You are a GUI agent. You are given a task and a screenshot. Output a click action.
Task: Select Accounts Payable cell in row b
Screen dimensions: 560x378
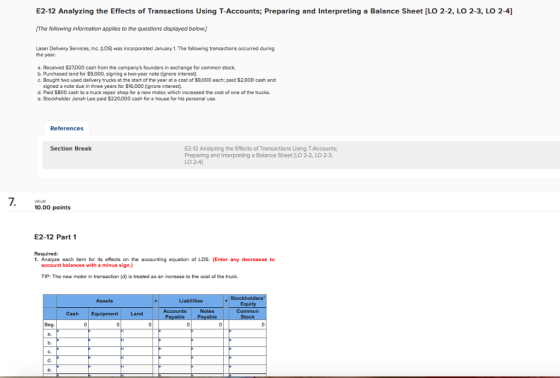point(175,342)
